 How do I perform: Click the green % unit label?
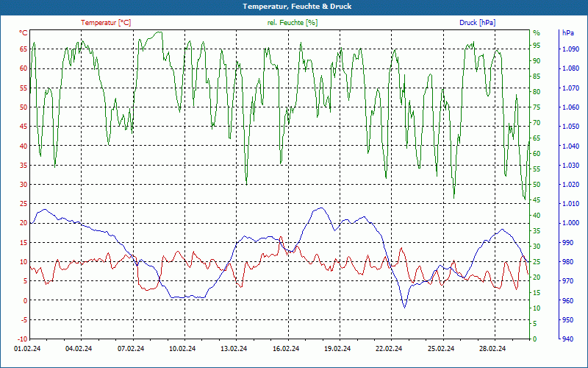(x=537, y=33)
